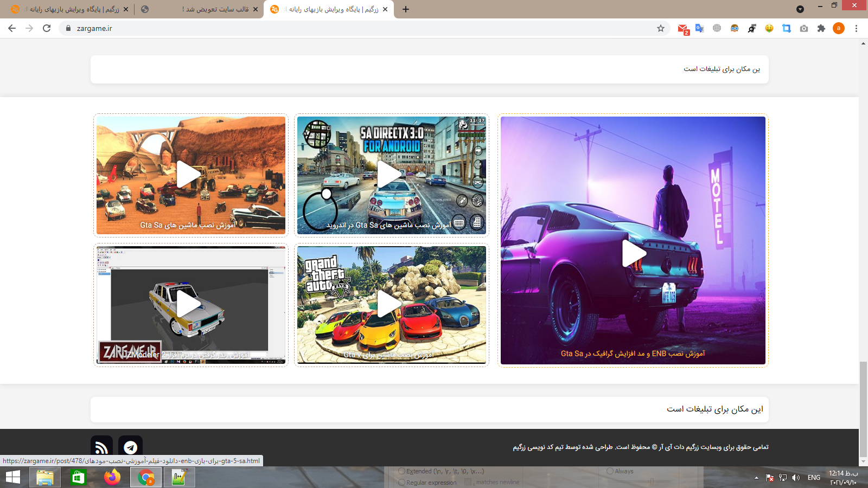Expand the hidden system tray icons

(756, 478)
